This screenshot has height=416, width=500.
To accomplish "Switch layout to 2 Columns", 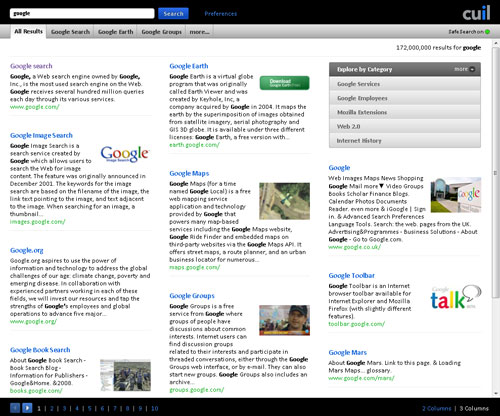I will pos(437,408).
